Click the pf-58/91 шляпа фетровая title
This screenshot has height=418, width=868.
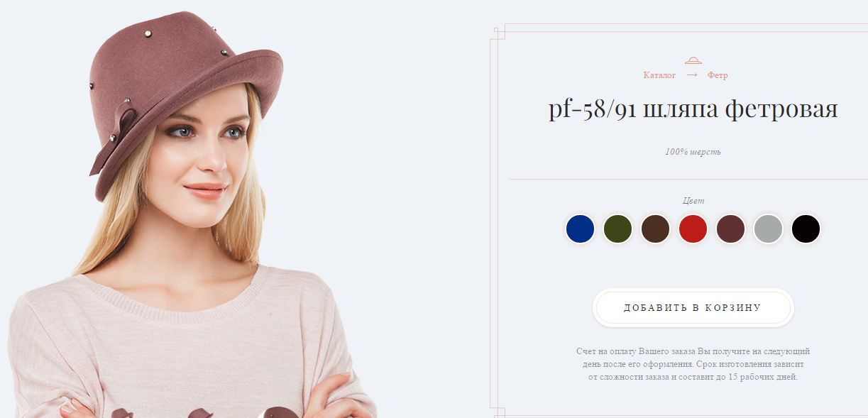click(693, 110)
